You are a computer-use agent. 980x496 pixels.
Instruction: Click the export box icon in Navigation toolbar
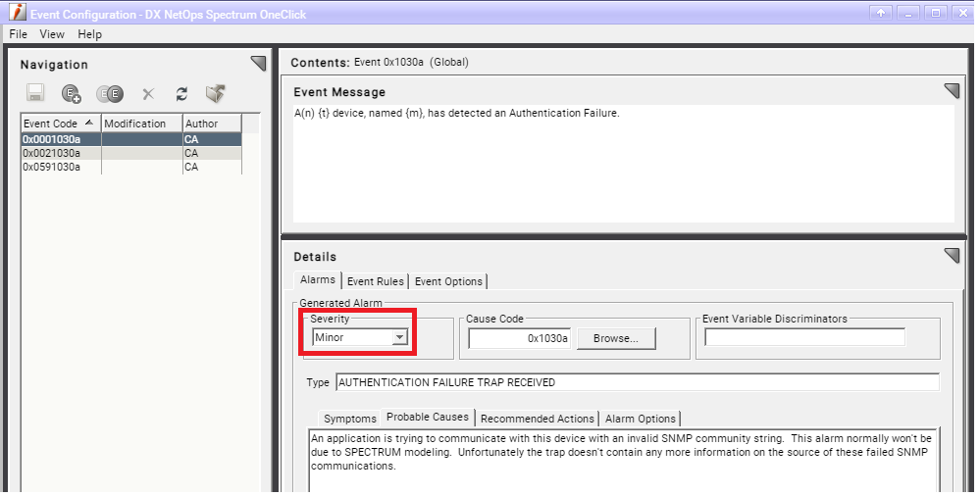tap(216, 94)
